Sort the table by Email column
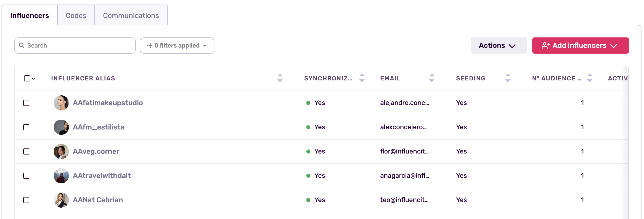Viewport: 644px width, 219px height. (x=432, y=78)
